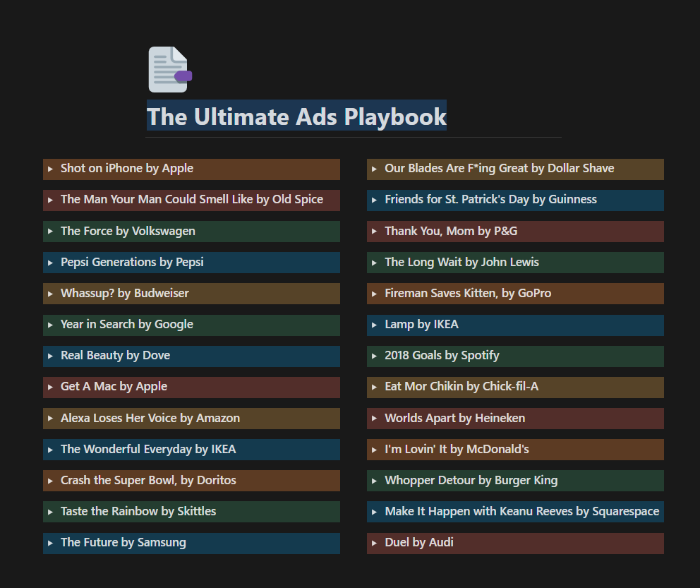This screenshot has height=588, width=700.
Task: Click the text The Future by Samsung
Action: [123, 542]
